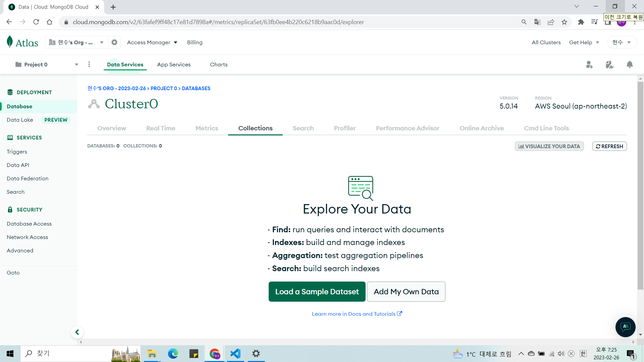Screen dimensions: 644x362
Task: Open Visual Studio Code from taskbar
Action: coord(235,354)
